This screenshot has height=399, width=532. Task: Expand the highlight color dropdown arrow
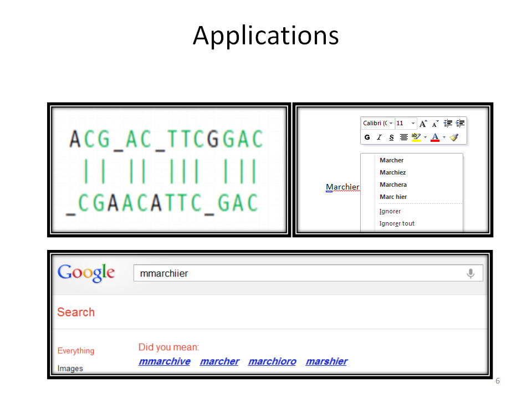(x=425, y=137)
